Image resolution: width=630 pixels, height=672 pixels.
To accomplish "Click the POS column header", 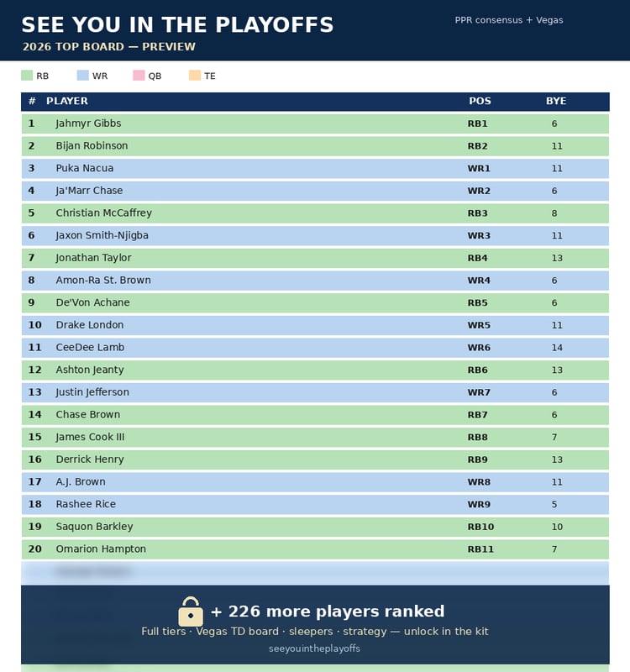I will (480, 101).
